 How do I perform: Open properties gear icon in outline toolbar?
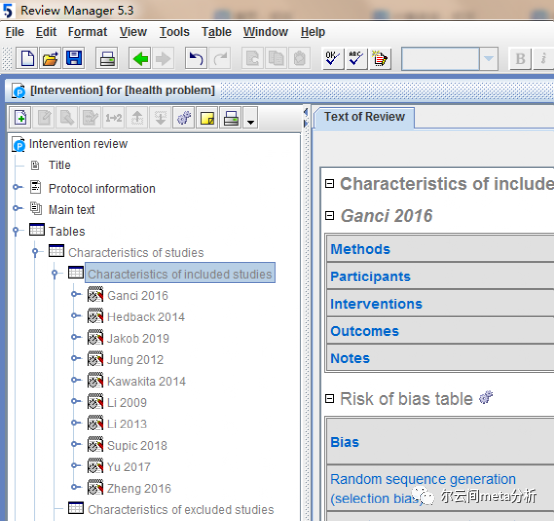(184, 118)
